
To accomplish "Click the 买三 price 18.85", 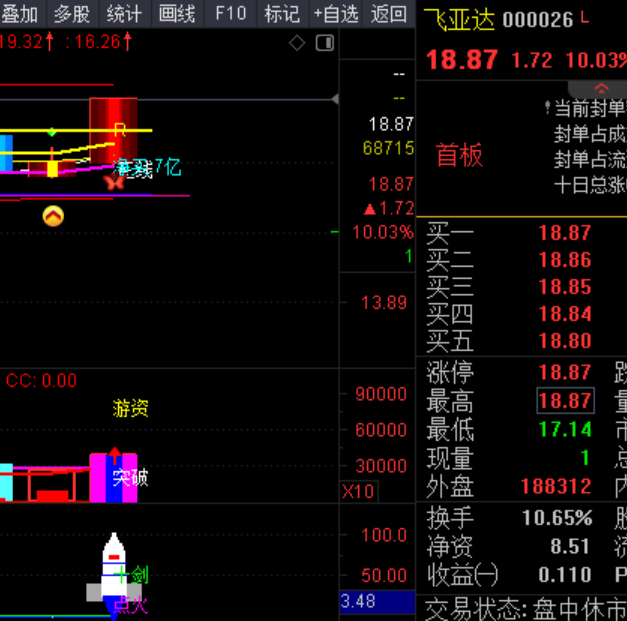I will coord(565,287).
